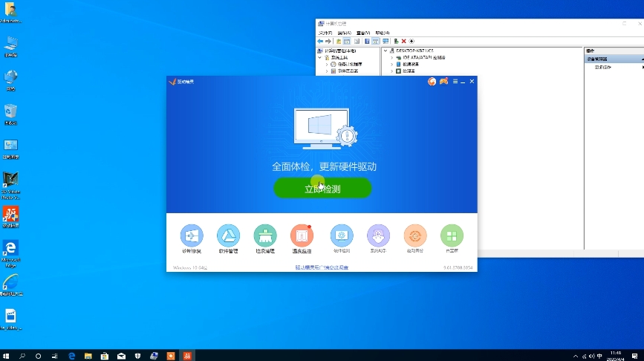The image size is (644, 361).
Task: Open File Explorer from the taskbar
Action: (88, 356)
